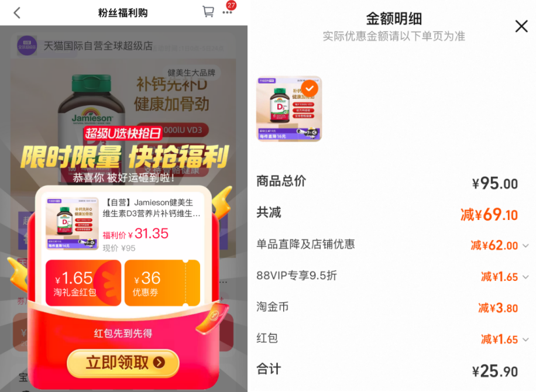Toggle the orange checkmark on the product thumbnail
This screenshot has height=392, width=536.
(x=310, y=88)
